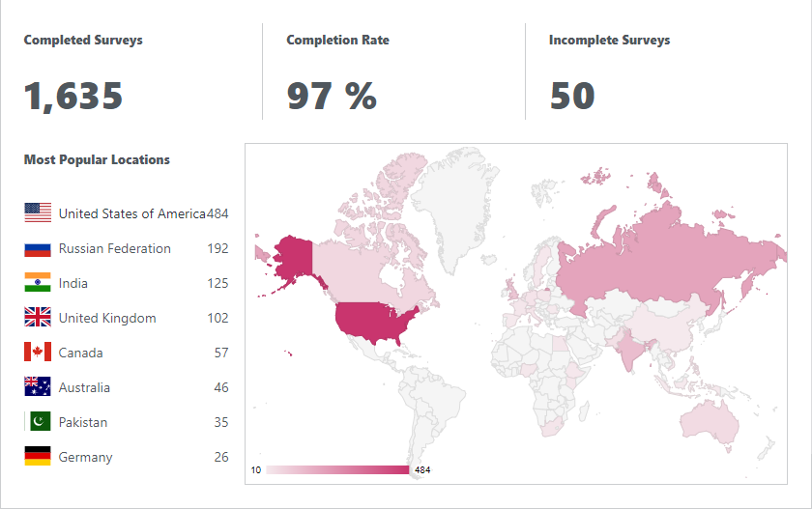Select the 'India' location label
Viewport: 812px width, 509px height.
coord(73,283)
